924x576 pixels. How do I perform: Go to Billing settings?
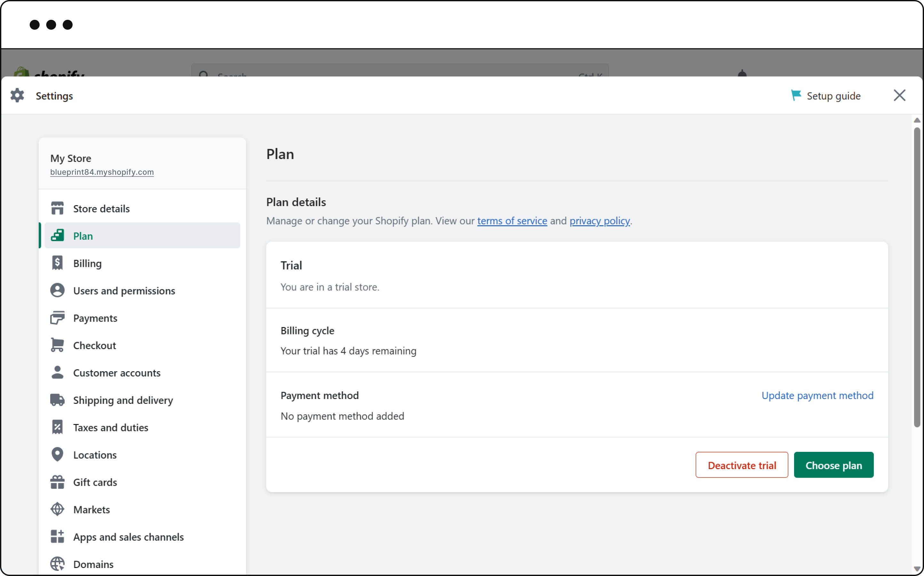click(x=142, y=263)
